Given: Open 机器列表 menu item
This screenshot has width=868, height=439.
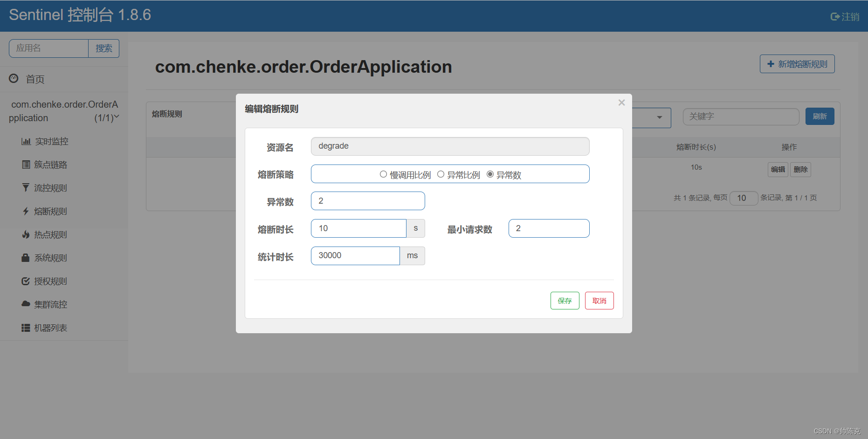Looking at the screenshot, I should 51,328.
